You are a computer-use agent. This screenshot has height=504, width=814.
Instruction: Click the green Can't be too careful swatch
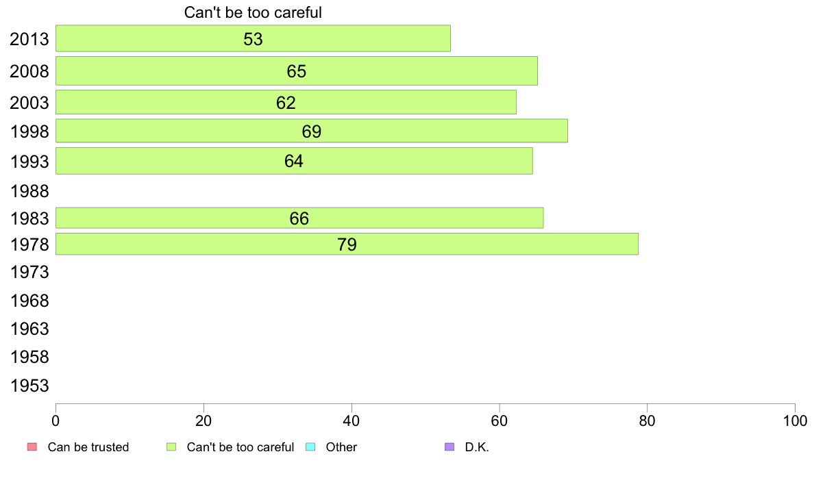pos(171,447)
